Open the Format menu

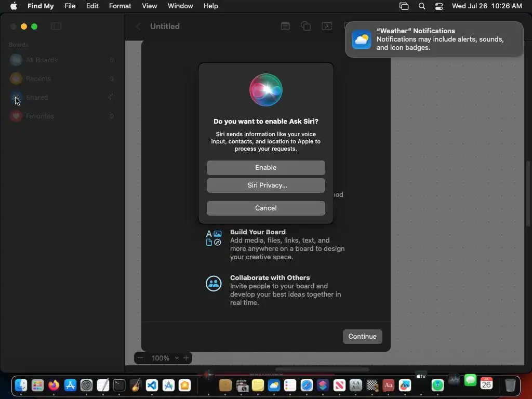click(x=120, y=6)
